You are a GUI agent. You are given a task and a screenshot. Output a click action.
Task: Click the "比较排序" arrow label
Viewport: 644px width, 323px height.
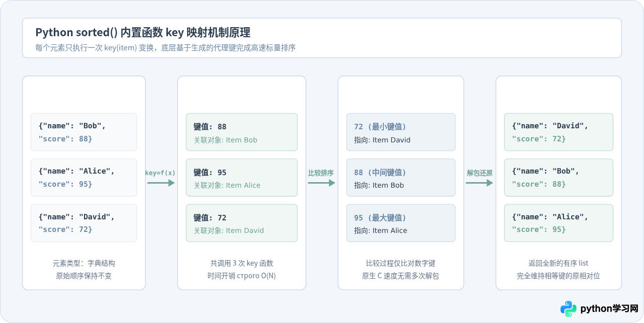click(x=321, y=173)
